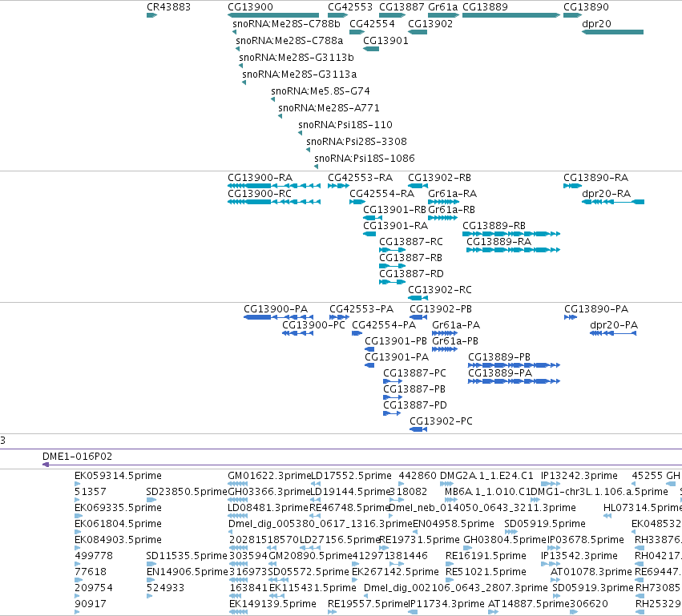Viewport: 682px width, 616px height.
Task: Select transcript CG13890-RA
Action: coord(596,178)
